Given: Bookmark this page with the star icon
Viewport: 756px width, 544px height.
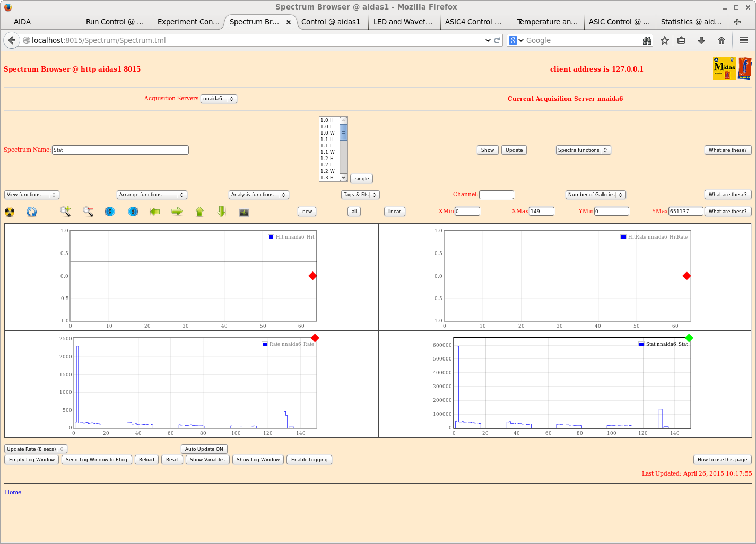Looking at the screenshot, I should point(665,40).
